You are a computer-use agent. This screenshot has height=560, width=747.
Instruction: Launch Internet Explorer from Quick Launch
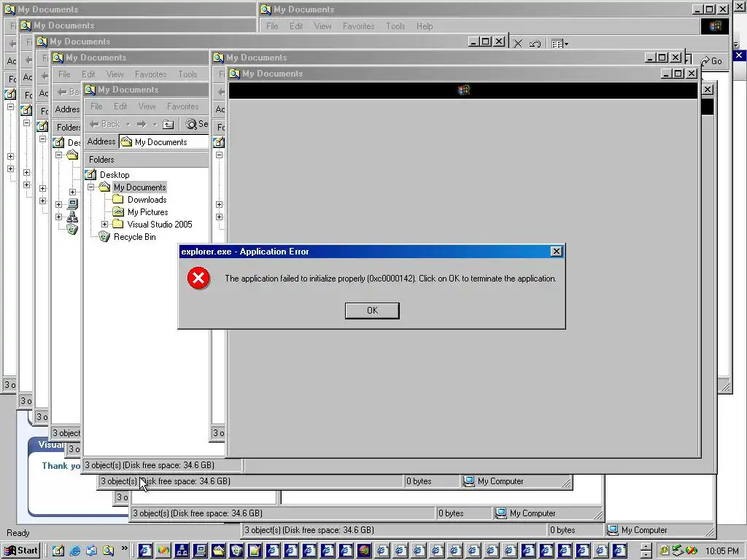click(75, 551)
